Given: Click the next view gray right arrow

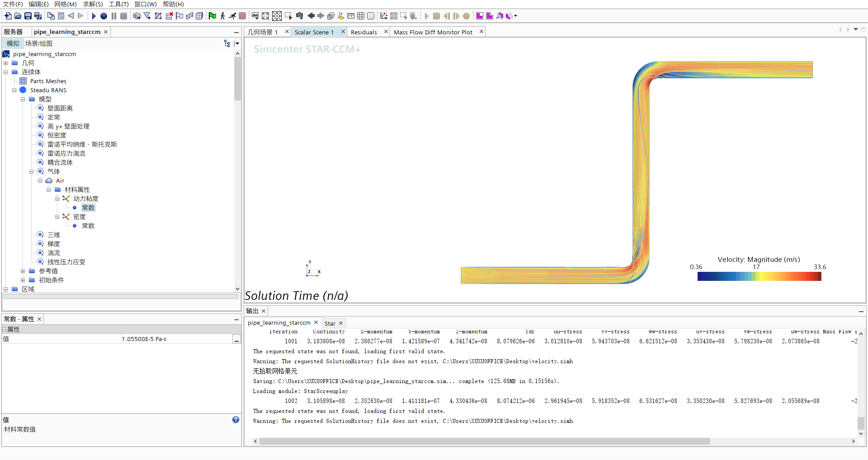Looking at the screenshot, I should coord(321,16).
